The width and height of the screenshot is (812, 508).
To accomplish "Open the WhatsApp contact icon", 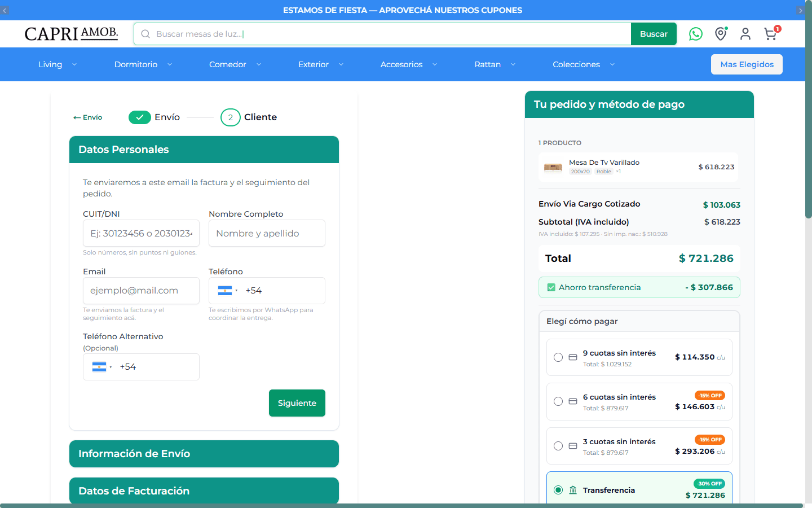I will (x=696, y=34).
